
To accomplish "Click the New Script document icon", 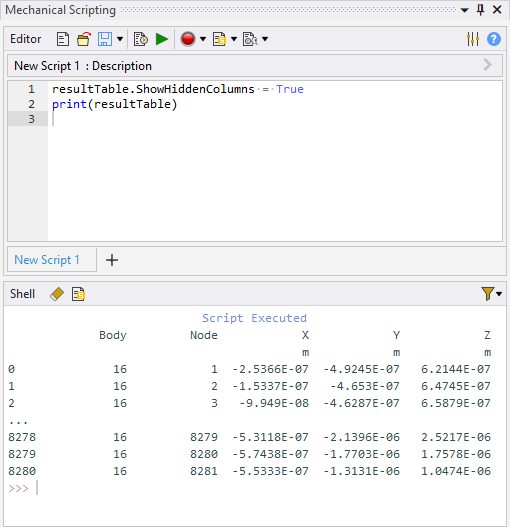I will [x=63, y=39].
